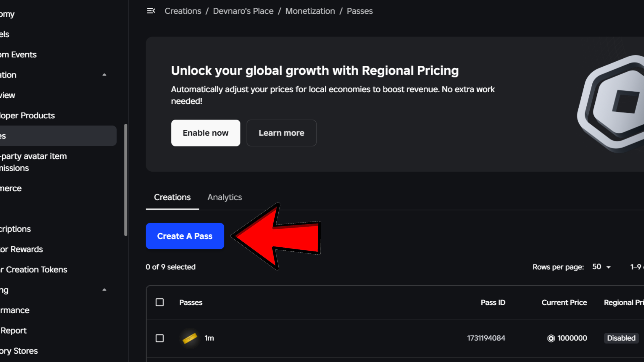Open Creations in the breadcrumb
The width and height of the screenshot is (644, 362).
(183, 11)
